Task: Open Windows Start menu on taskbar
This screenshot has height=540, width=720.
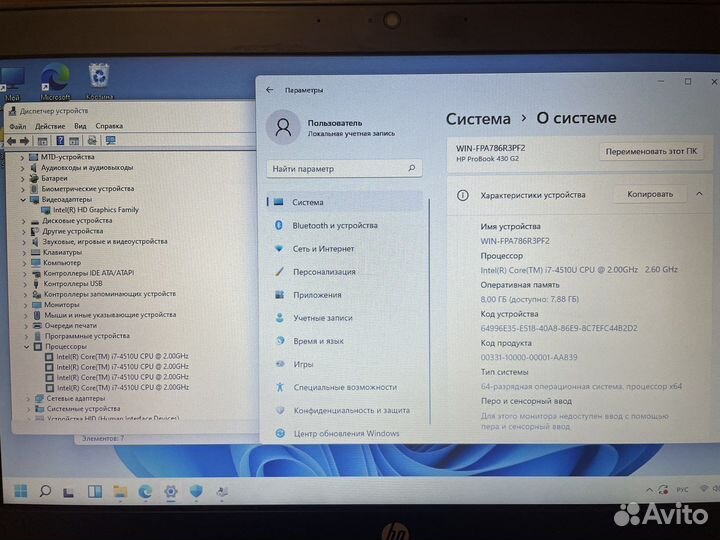Action: 21,491
